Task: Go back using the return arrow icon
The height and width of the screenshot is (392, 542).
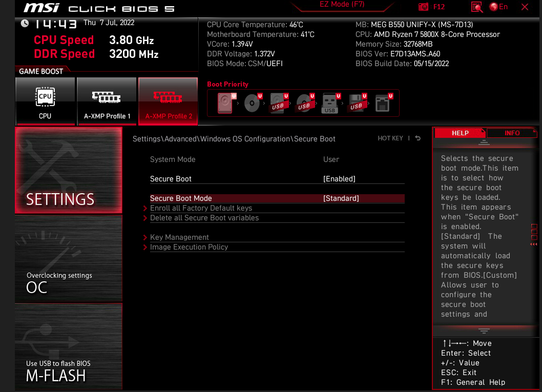Action: 418,138
